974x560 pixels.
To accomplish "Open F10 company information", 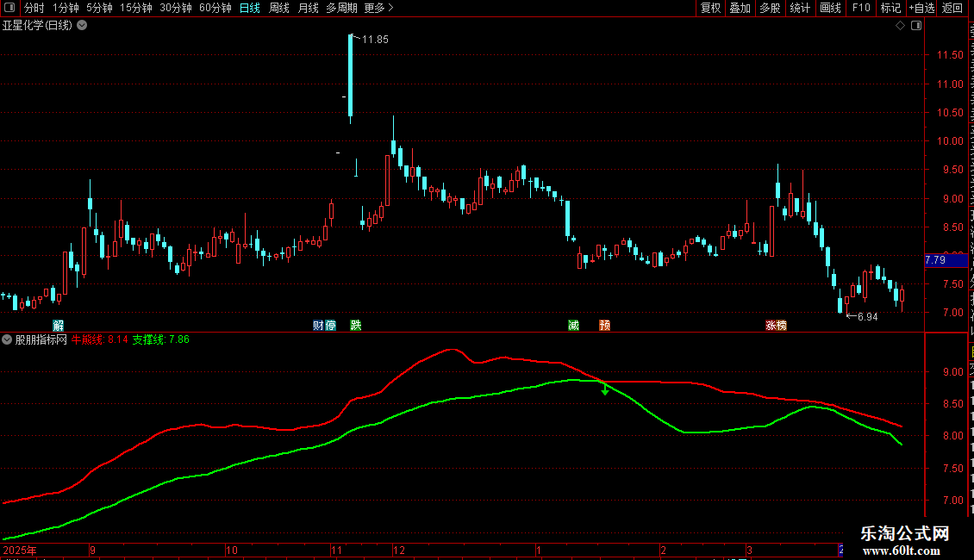I will [x=861, y=8].
